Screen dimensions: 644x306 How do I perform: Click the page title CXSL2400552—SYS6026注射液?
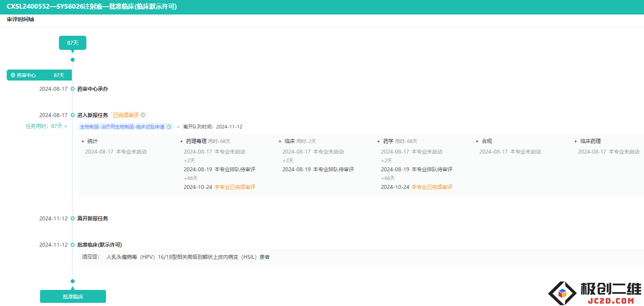pyautogui.click(x=91, y=7)
